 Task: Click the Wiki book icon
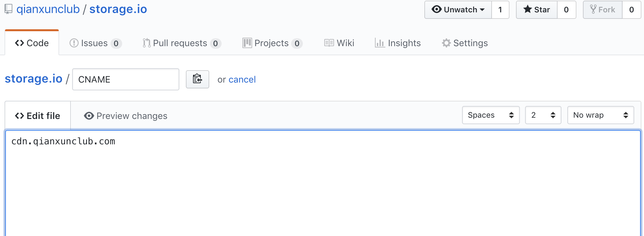329,43
